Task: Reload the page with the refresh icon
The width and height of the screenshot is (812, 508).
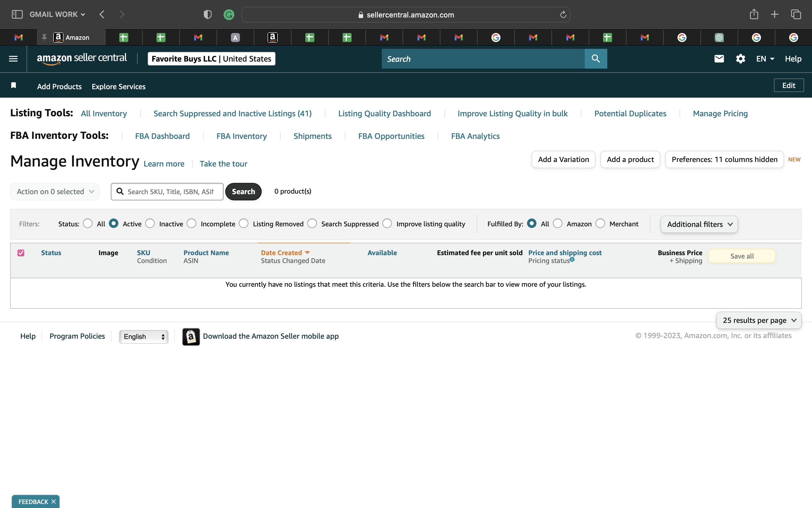Action: pyautogui.click(x=563, y=14)
